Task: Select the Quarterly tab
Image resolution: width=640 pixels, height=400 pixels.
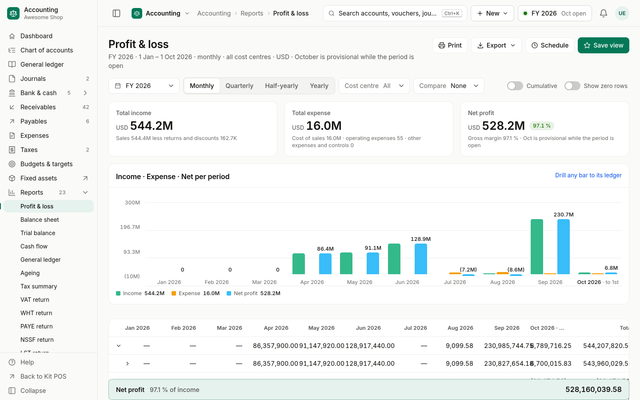Action: (239, 86)
